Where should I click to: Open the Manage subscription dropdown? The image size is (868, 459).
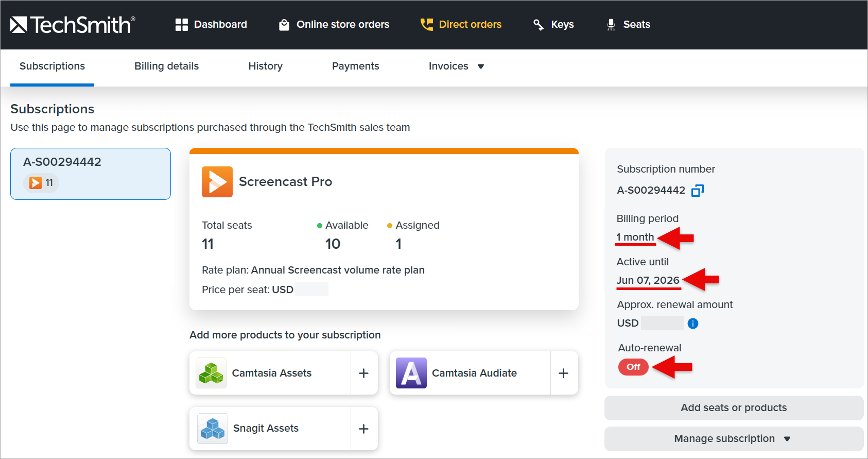pos(734,439)
